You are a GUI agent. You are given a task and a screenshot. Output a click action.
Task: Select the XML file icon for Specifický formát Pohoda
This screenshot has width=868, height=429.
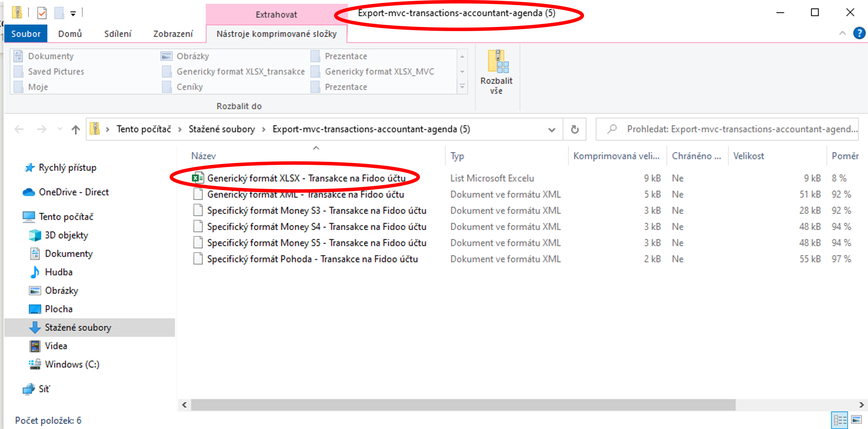[198, 259]
